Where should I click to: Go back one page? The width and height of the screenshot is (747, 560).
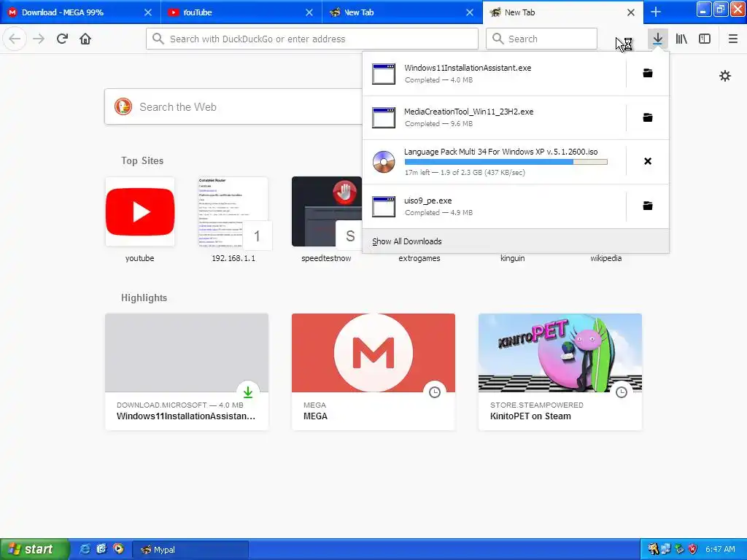tap(15, 39)
